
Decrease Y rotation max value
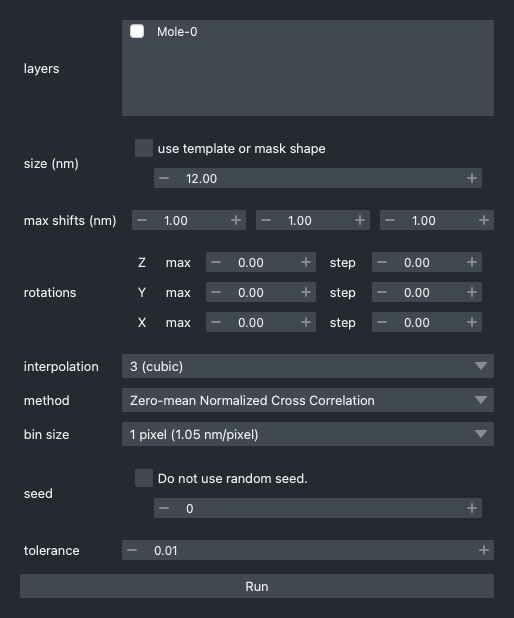click(216, 292)
